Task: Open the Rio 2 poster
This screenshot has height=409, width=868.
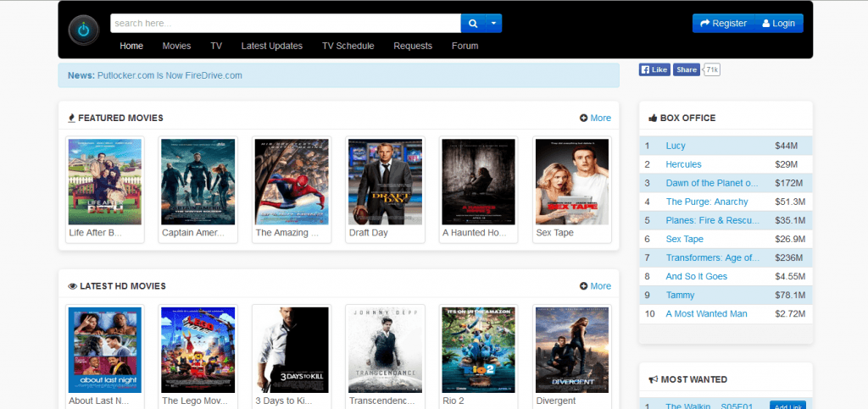Action: 478,350
